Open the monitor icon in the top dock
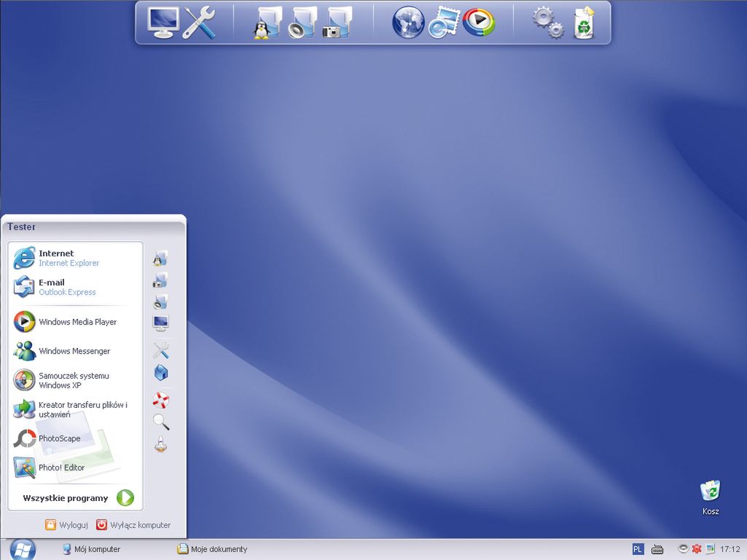Viewport: 747px width, 560px height. pyautogui.click(x=163, y=23)
